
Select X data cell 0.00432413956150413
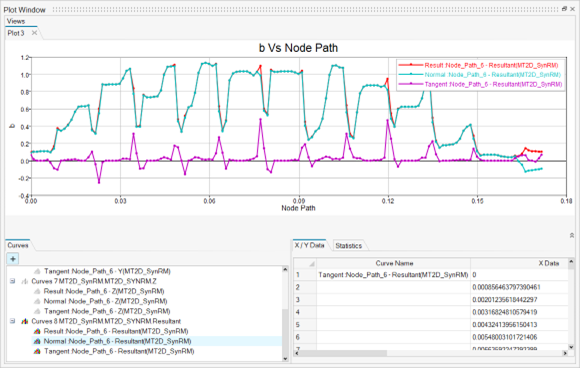pyautogui.click(x=519, y=325)
